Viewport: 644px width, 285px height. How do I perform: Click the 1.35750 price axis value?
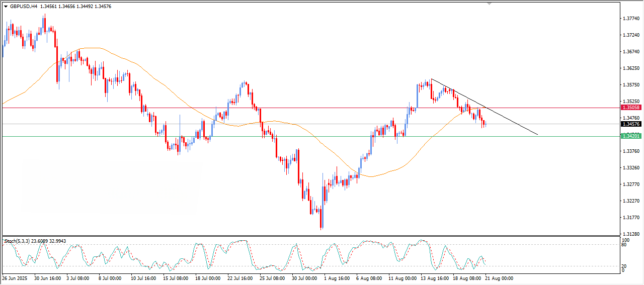(631, 85)
